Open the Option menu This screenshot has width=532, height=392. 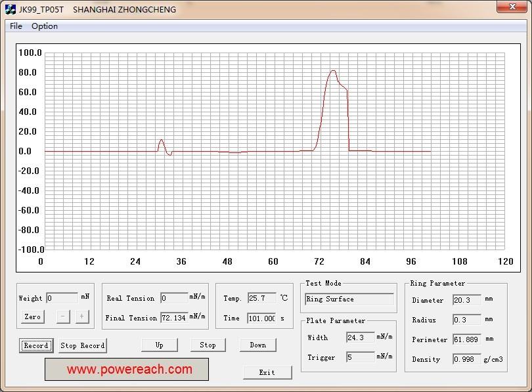pyautogui.click(x=45, y=26)
